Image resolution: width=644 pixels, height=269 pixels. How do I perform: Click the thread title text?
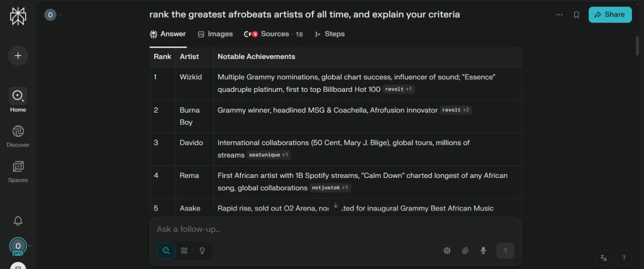point(304,15)
